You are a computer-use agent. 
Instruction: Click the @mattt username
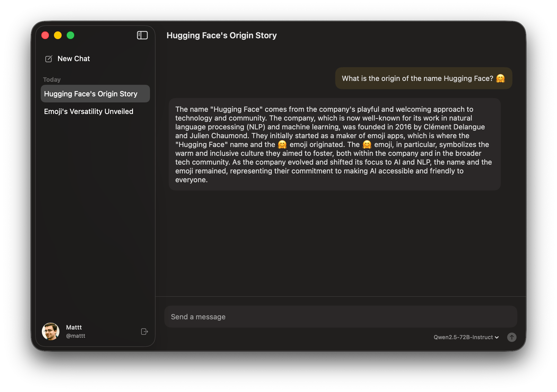tap(75, 336)
